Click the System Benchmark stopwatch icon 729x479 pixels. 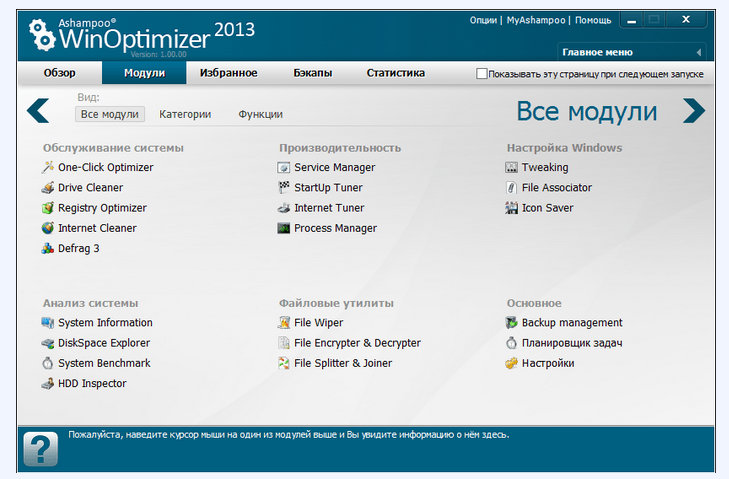coord(47,363)
